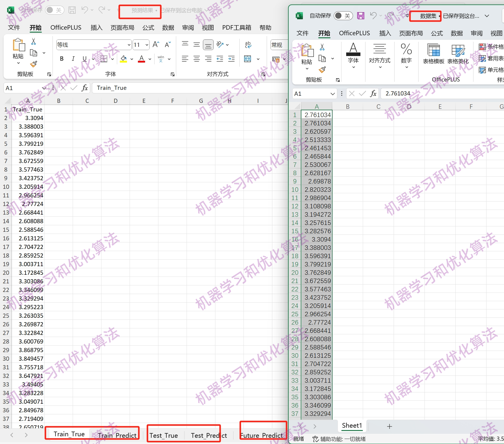The height and width of the screenshot is (444, 504).
Task: Click Copy icon in left Excel window
Action: (34, 53)
